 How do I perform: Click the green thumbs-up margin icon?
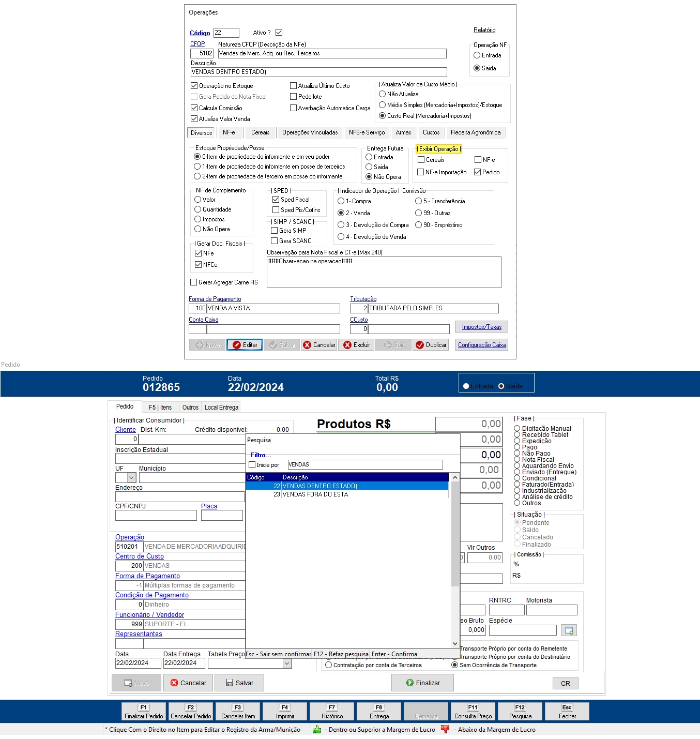(317, 729)
